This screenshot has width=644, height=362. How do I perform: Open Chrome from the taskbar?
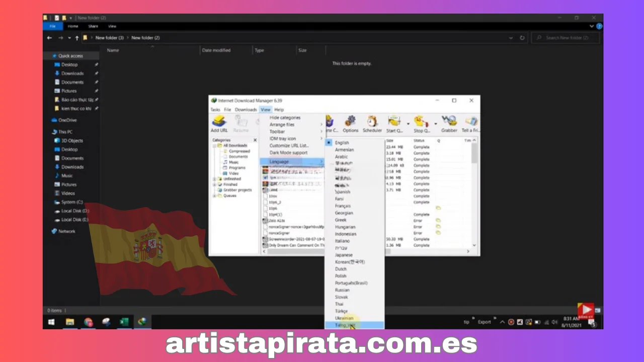point(89,322)
